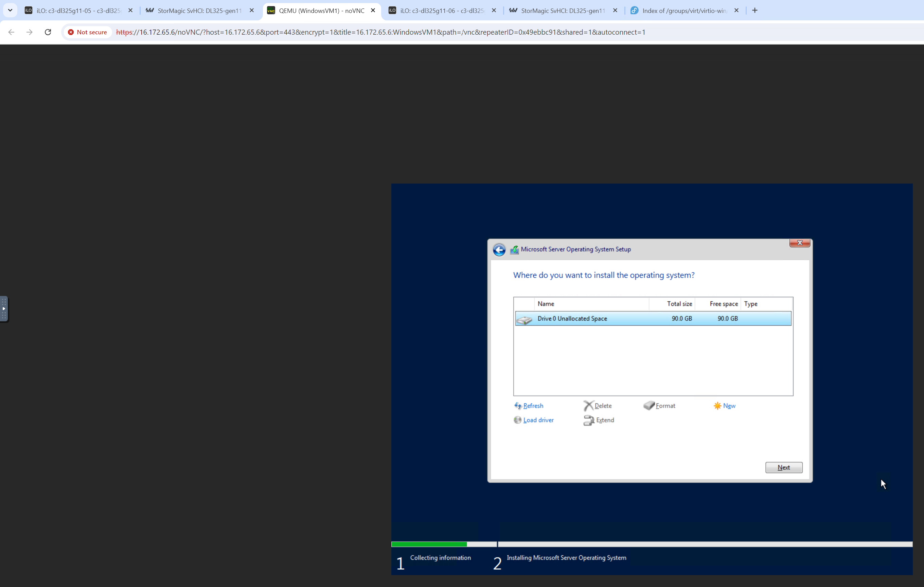Screen dimensions: 924x587
Task: Click the Setup icon beside dialog title
Action: click(514, 250)
